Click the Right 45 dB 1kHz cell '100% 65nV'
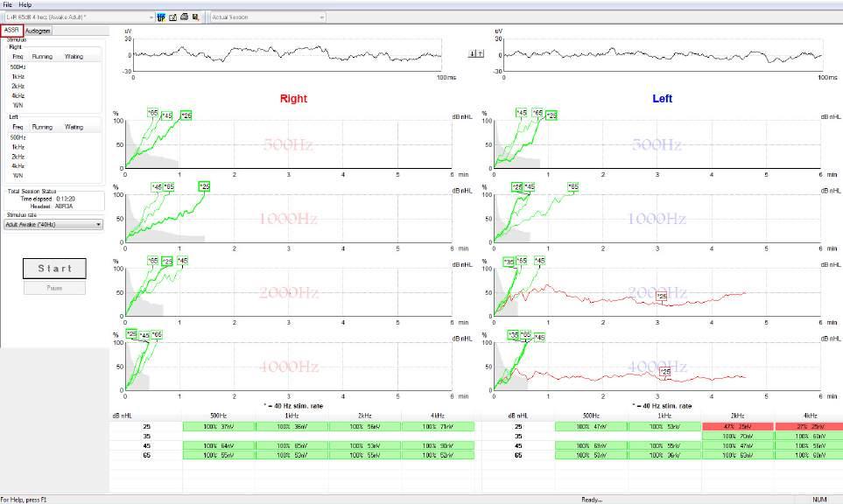The width and height of the screenshot is (843, 504). point(292,446)
